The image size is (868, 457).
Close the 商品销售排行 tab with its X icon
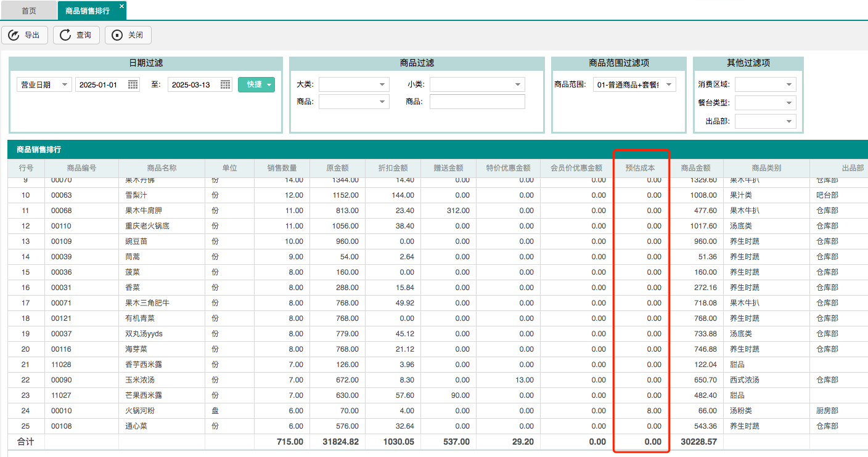tap(121, 4)
